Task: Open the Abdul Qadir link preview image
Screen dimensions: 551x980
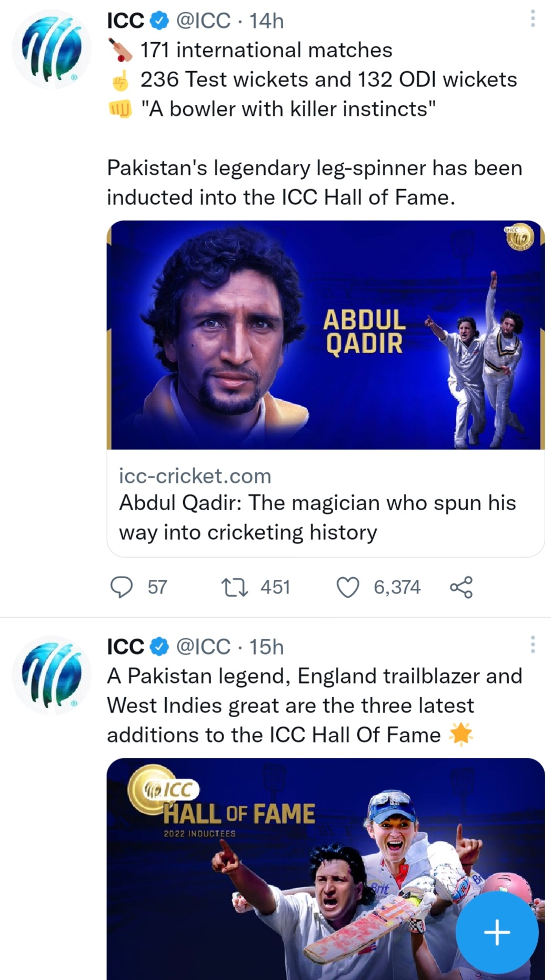Action: pos(325,335)
